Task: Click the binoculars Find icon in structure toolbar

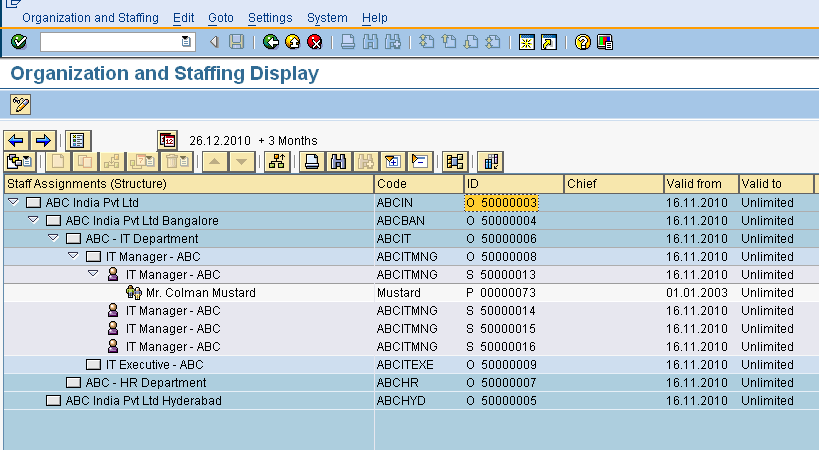Action: pos(338,162)
